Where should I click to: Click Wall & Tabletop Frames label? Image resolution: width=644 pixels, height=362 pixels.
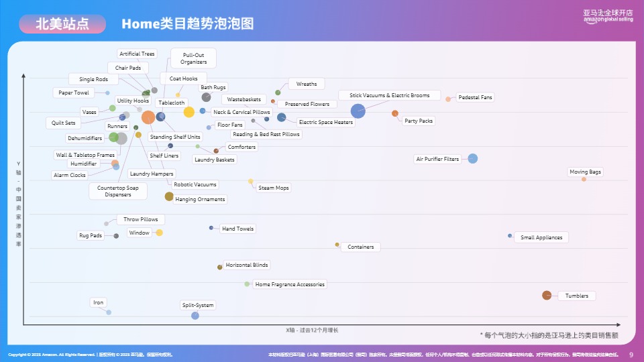(x=85, y=155)
